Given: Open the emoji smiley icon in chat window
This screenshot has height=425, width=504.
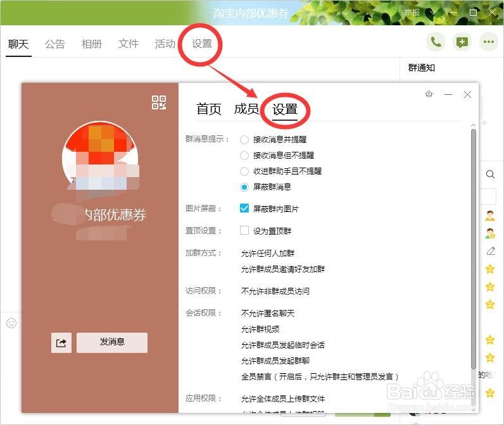Looking at the screenshot, I should tap(11, 323).
